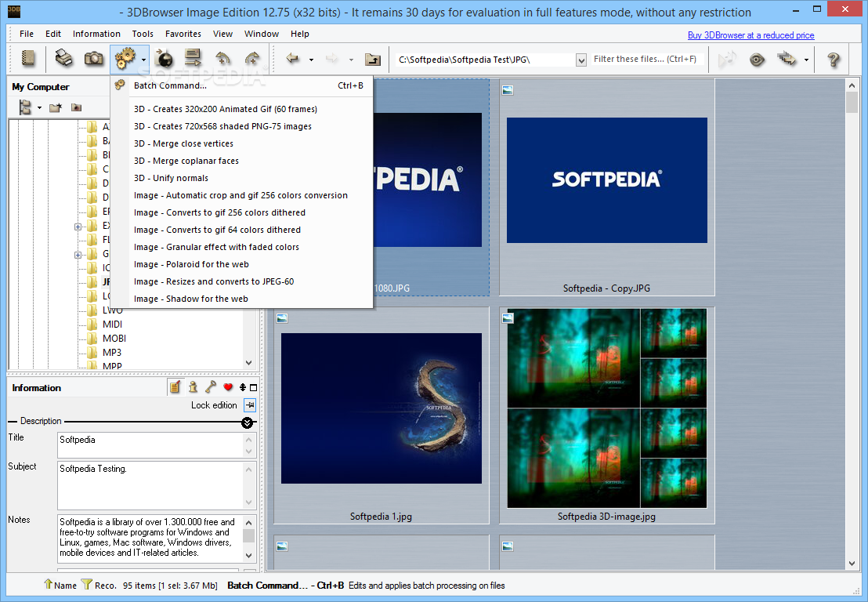Open the batch command dropdown arrow

click(x=143, y=60)
